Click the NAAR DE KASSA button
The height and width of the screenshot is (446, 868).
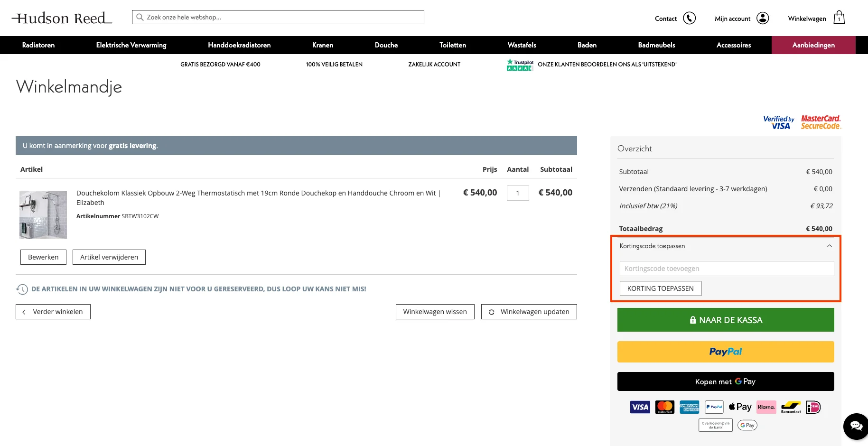click(726, 320)
